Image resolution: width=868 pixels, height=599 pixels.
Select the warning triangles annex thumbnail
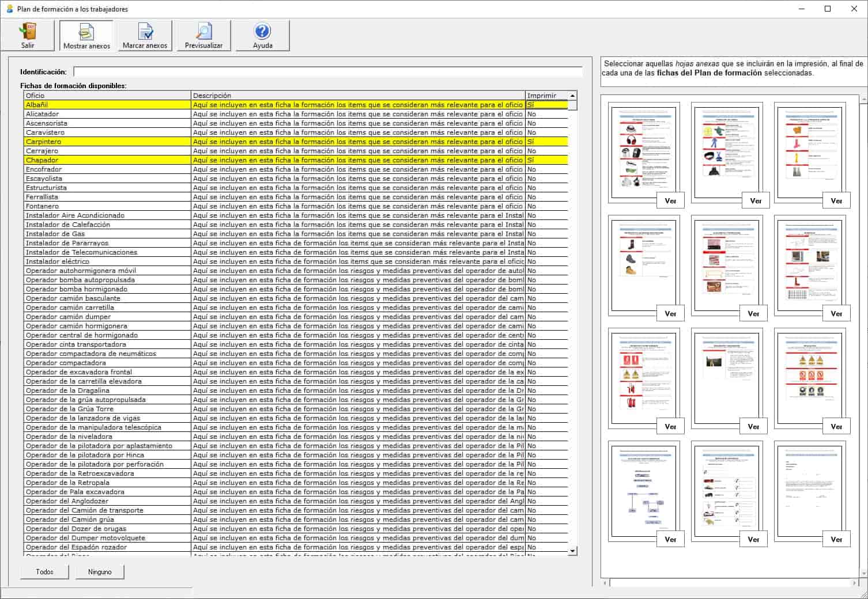[810, 378]
